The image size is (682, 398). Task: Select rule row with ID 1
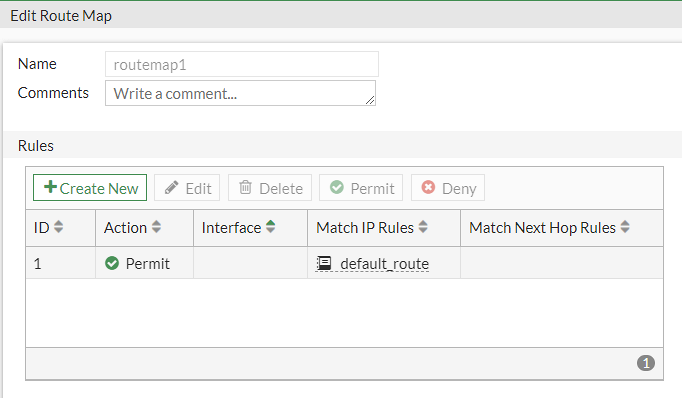pyautogui.click(x=344, y=263)
